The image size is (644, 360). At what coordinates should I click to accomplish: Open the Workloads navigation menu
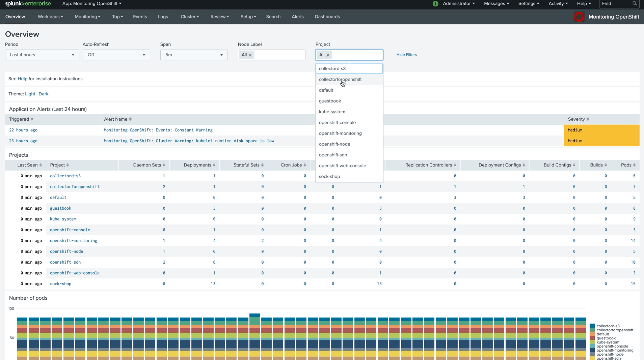click(50, 17)
